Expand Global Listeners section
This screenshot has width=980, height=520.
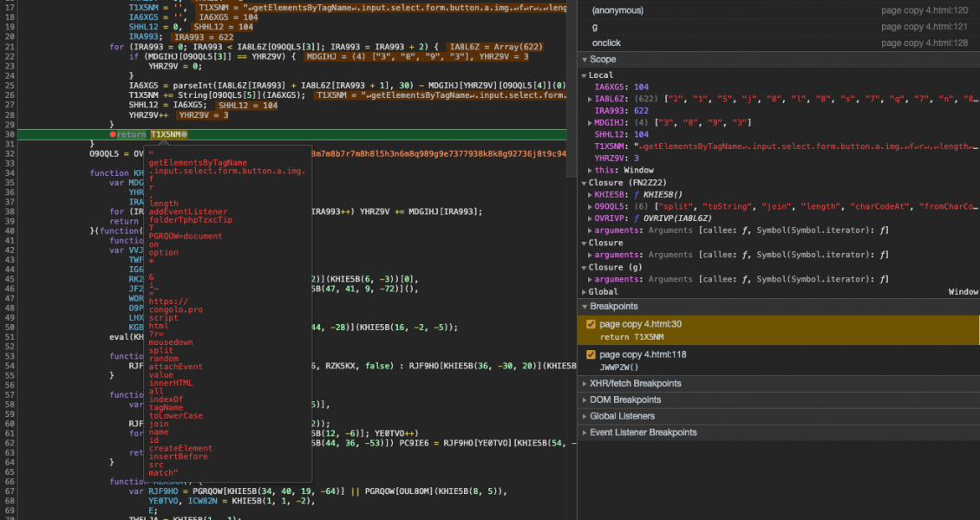[585, 416]
